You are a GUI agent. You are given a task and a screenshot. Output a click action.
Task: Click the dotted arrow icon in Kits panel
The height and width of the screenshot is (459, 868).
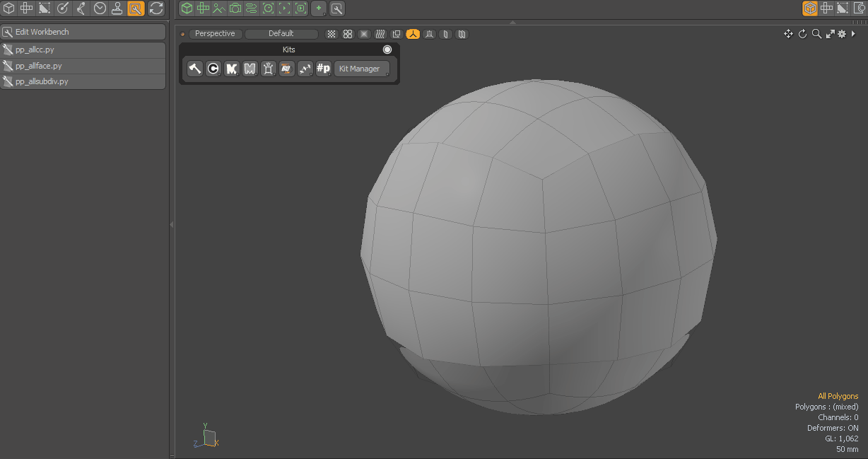pos(305,69)
